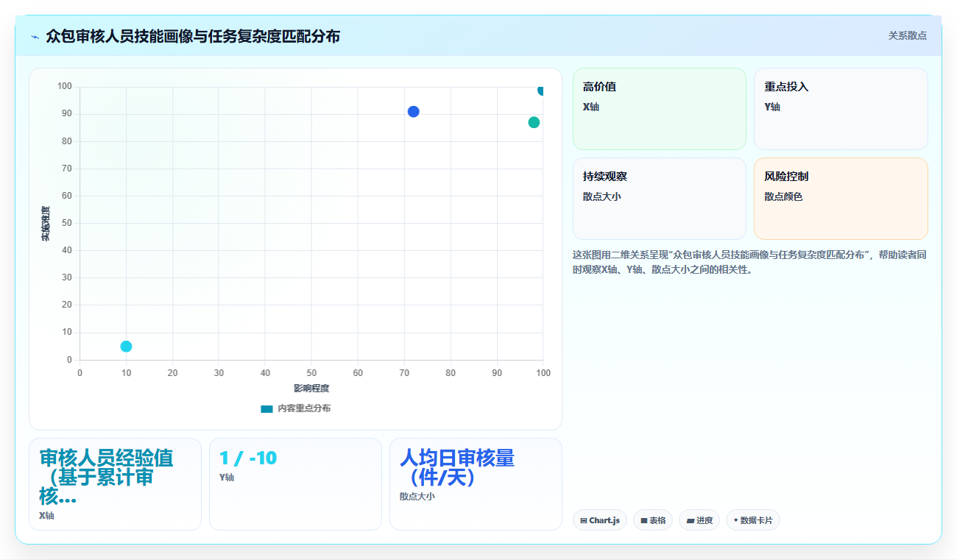Toggle the 内容重点分布 legend color box
This screenshot has width=957, height=560.
266,408
